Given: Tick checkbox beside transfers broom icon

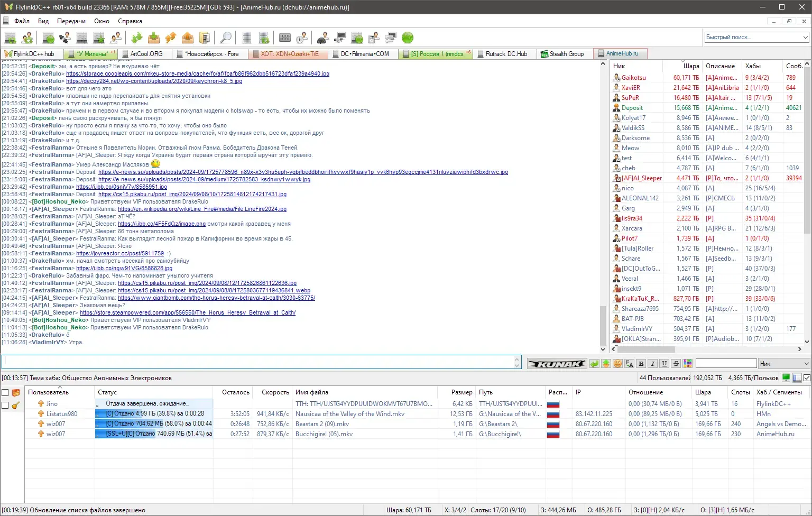Looking at the screenshot, I should [x=5, y=406].
